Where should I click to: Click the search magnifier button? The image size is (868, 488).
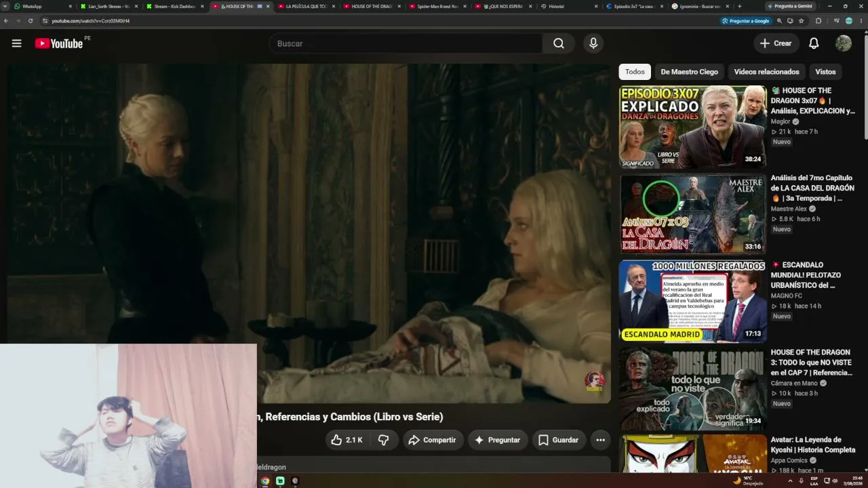[558, 43]
